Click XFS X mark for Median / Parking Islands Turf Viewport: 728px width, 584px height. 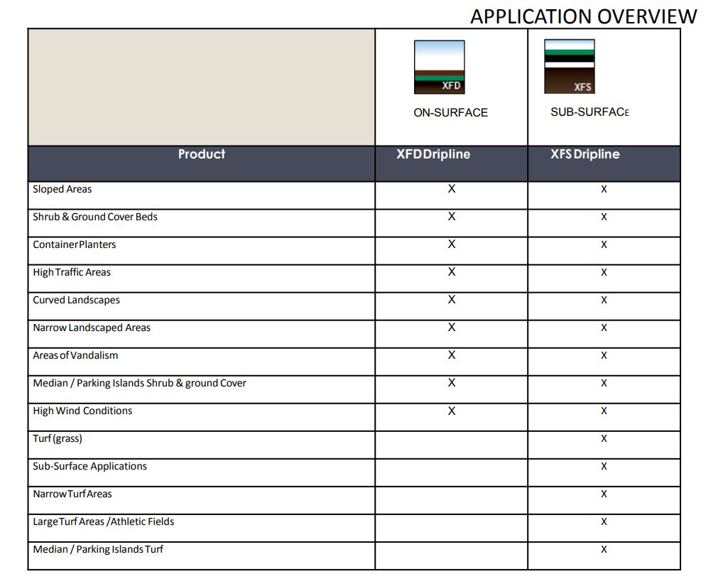[x=604, y=550]
